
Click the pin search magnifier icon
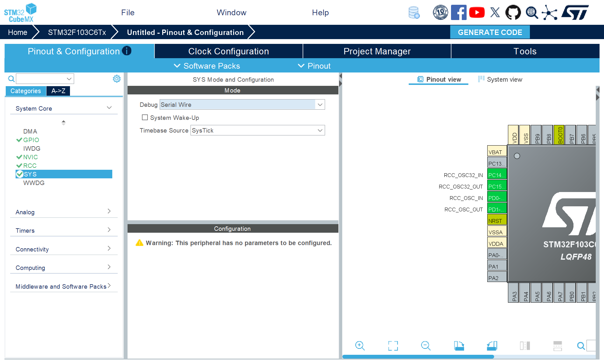pos(581,346)
